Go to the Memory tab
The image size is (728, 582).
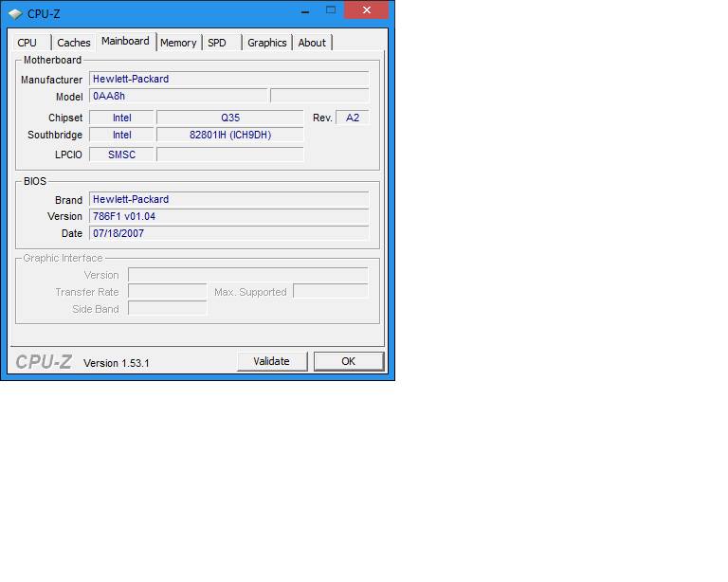click(179, 43)
